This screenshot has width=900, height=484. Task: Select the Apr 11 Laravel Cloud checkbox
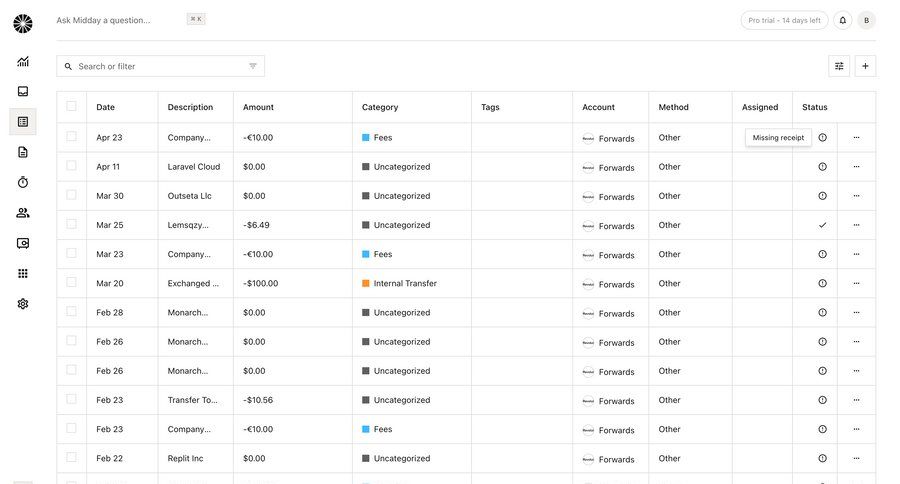click(71, 165)
